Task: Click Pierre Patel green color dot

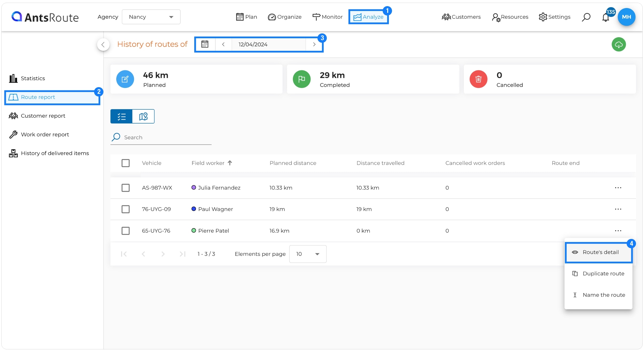Action: [x=194, y=230]
